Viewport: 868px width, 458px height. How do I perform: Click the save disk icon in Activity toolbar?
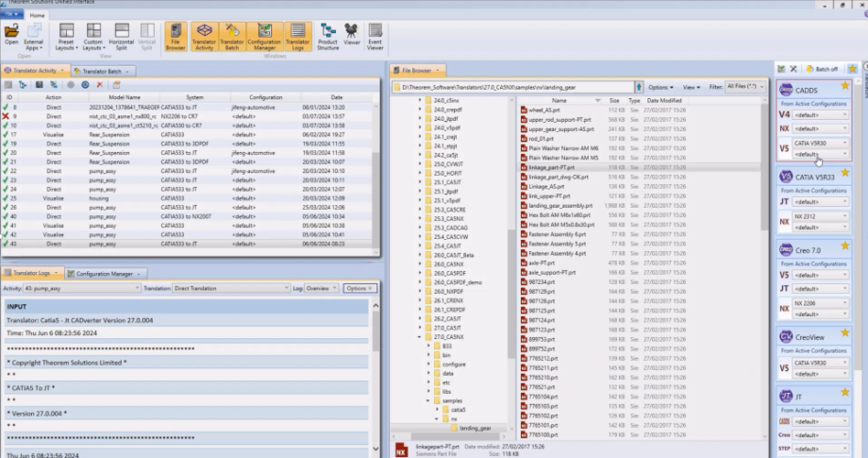coord(39,85)
